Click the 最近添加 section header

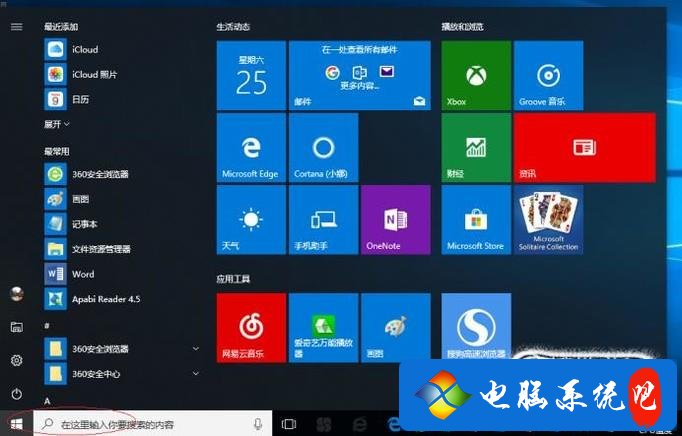[61, 27]
